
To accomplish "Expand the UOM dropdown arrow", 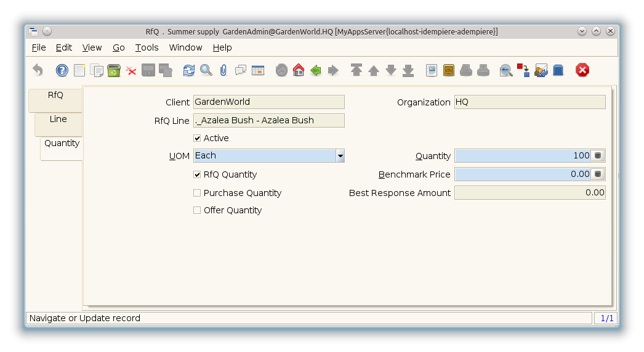I will point(340,156).
